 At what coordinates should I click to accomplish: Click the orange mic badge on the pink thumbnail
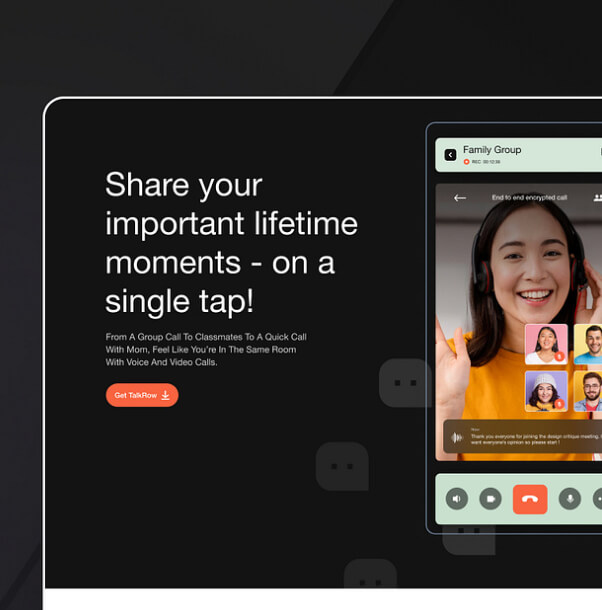pos(559,357)
